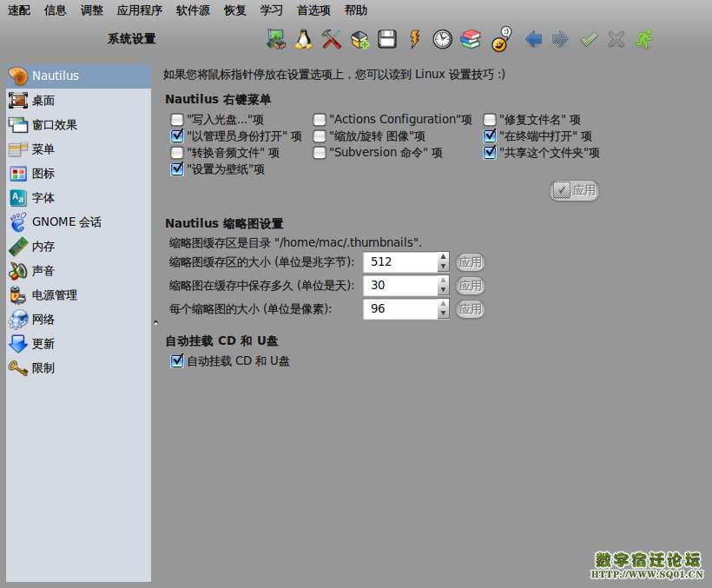Increase the cache retention days value 30

tap(443, 281)
